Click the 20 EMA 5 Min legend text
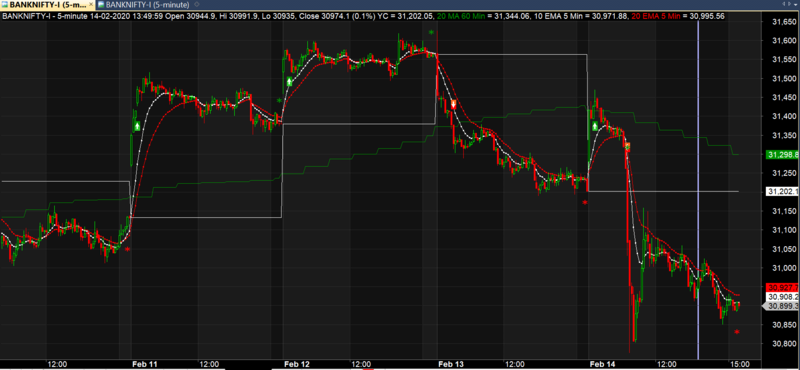800x370 pixels. [657, 16]
